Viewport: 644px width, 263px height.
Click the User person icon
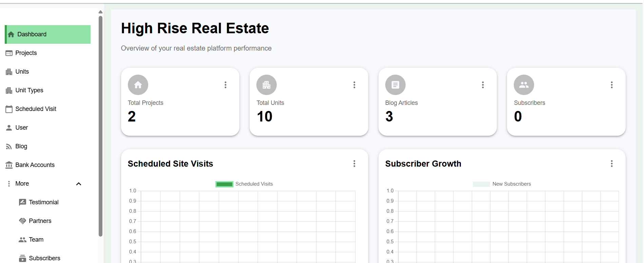pos(9,128)
